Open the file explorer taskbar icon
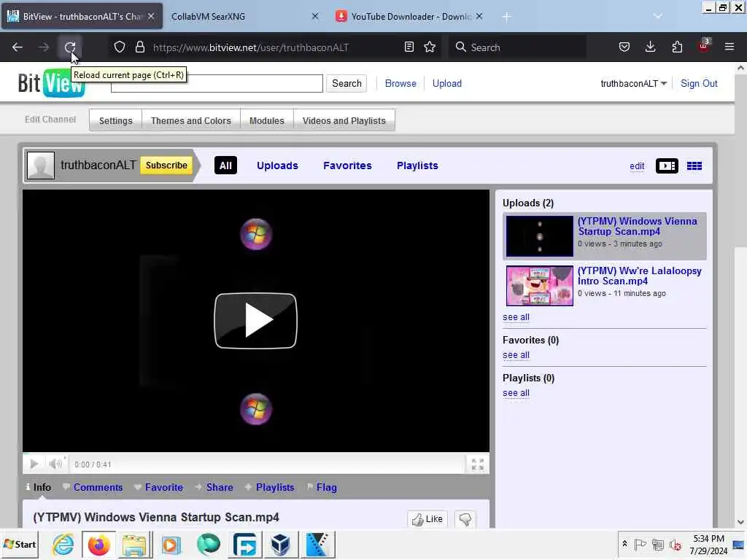The image size is (747, 560). coord(134,545)
